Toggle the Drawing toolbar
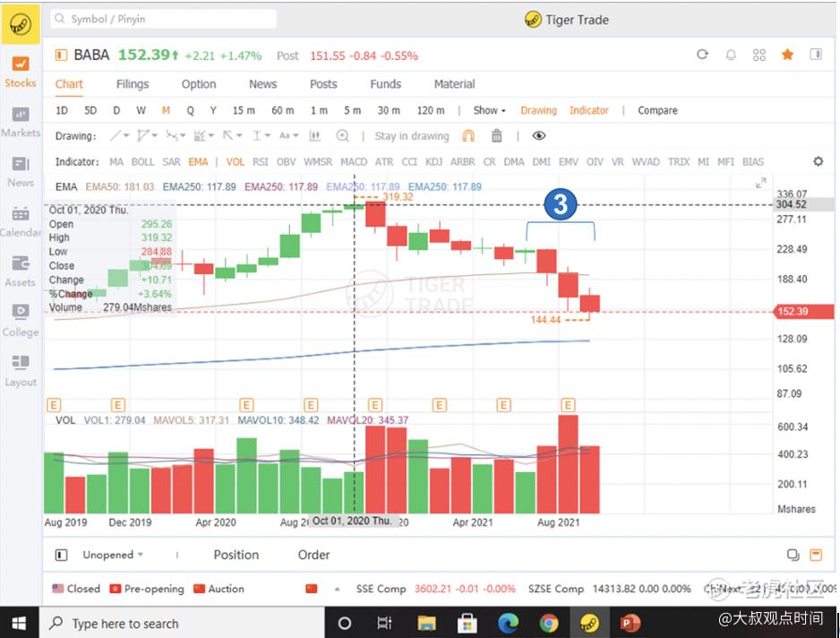Screen dimensions: 840x638 pyautogui.click(x=538, y=110)
